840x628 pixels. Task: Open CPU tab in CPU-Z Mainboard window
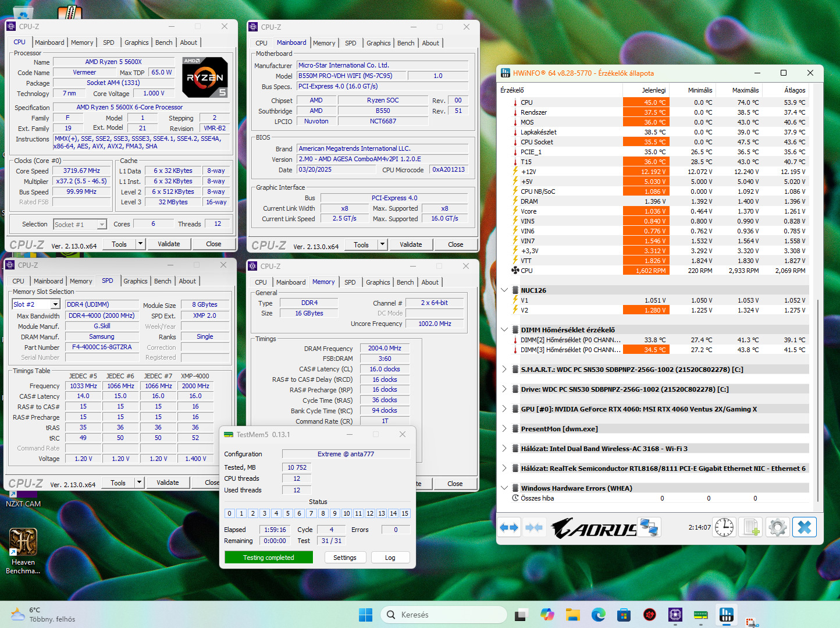(262, 43)
